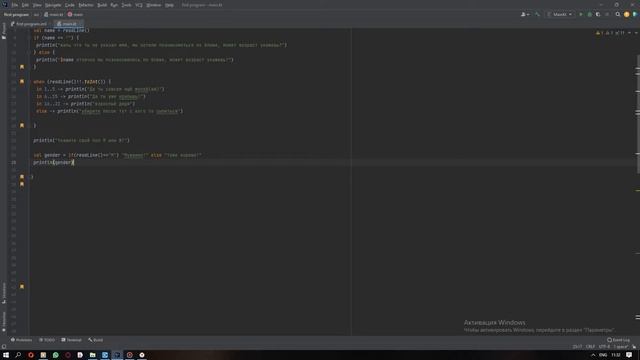Click the val gender line of code

(x=118, y=155)
